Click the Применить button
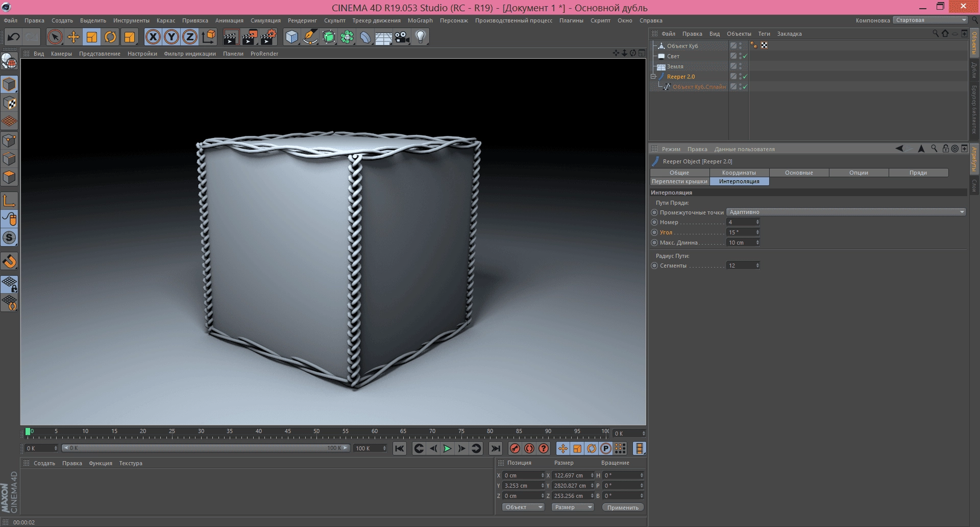 click(623, 507)
